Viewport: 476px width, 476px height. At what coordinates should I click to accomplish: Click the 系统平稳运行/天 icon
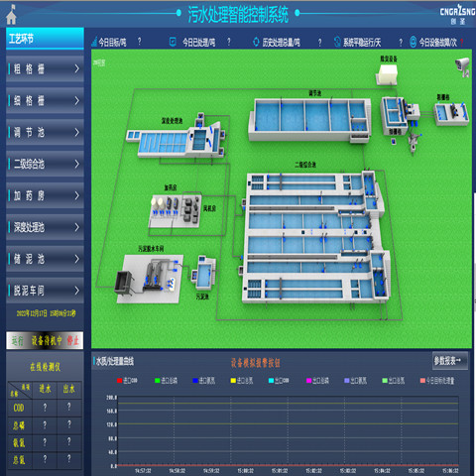(x=337, y=42)
